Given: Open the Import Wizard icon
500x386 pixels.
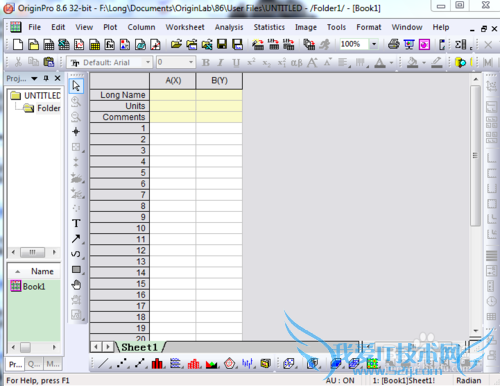Looking at the screenshot, I should pyautogui.click(x=258, y=44).
